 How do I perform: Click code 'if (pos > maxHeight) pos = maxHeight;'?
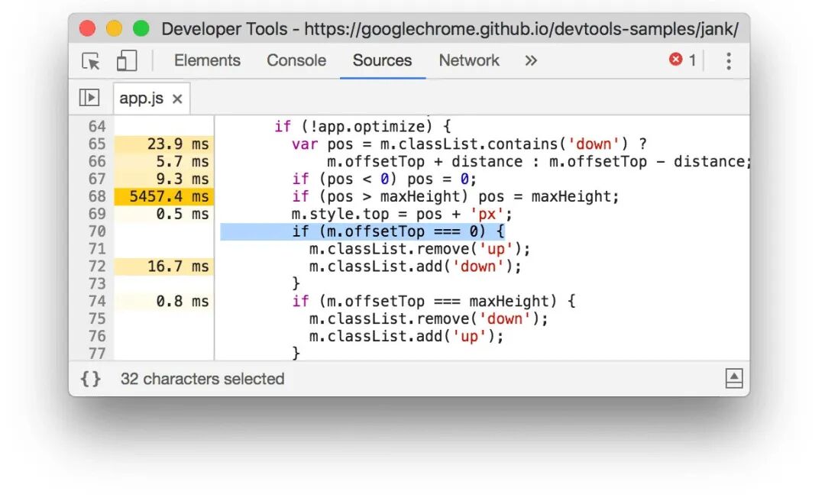455,197
